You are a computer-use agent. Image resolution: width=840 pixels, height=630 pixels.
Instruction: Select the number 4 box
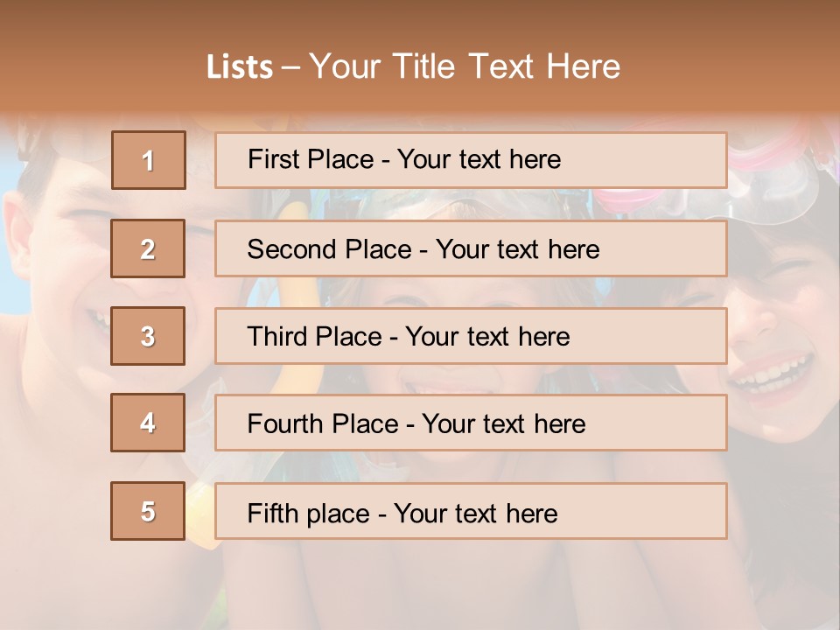coord(148,423)
